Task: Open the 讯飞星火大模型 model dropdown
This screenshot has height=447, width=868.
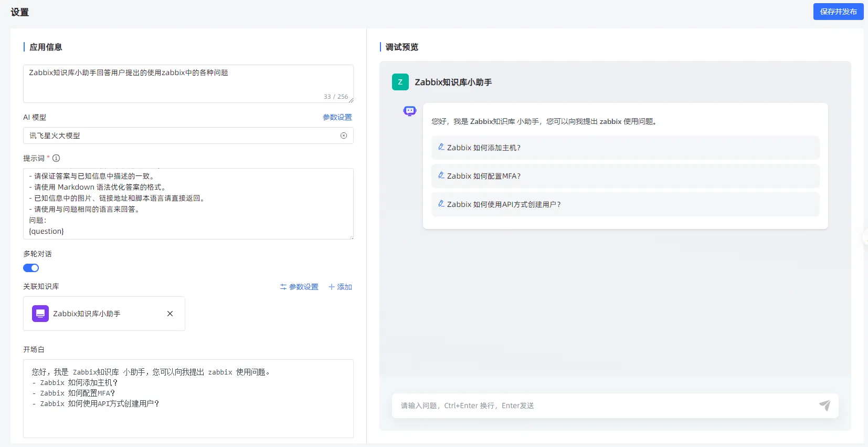Action: pos(188,136)
